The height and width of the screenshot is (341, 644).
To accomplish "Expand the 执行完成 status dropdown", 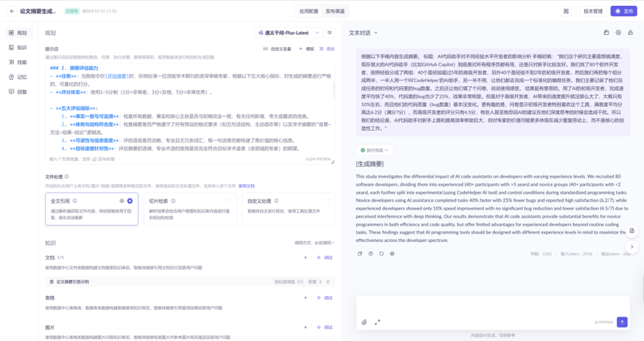I will [x=374, y=150].
